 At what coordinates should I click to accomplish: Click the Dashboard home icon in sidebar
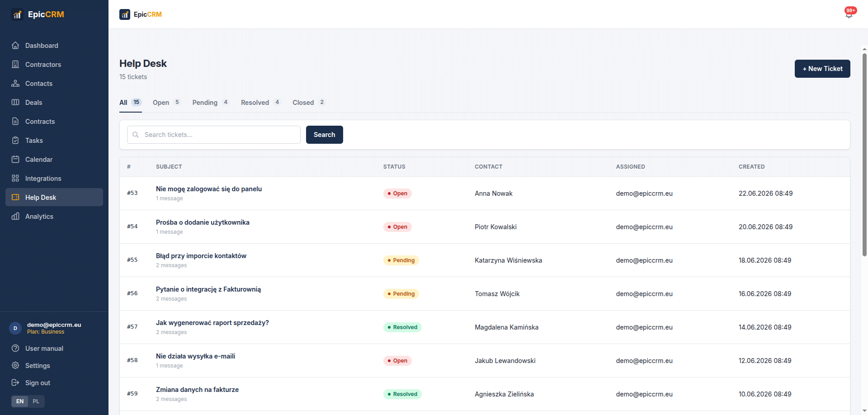pyautogui.click(x=15, y=45)
